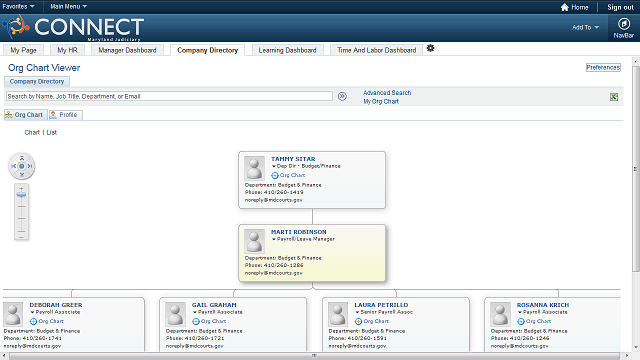Export with the Excel spreadsheet icon
The image size is (640, 360).
[614, 97]
